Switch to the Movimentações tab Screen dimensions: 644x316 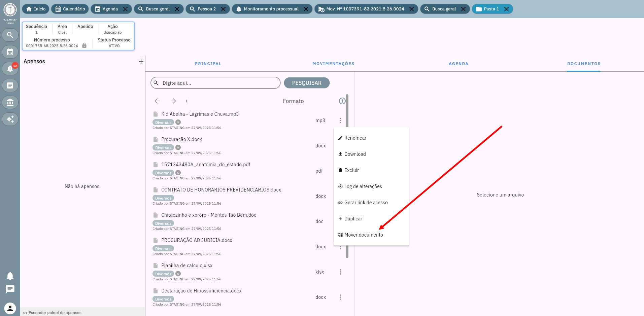pos(333,64)
